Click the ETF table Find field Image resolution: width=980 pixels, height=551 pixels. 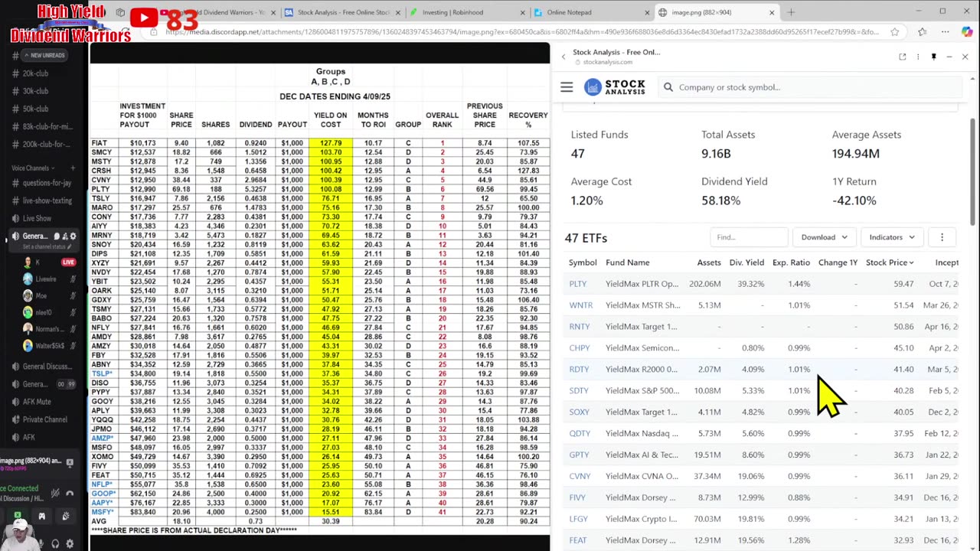749,237
